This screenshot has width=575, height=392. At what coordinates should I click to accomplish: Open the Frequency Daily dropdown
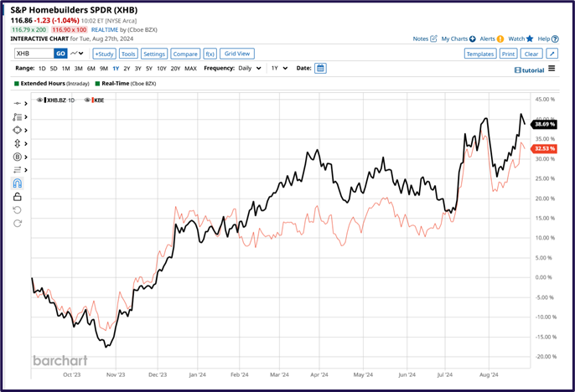pos(250,68)
